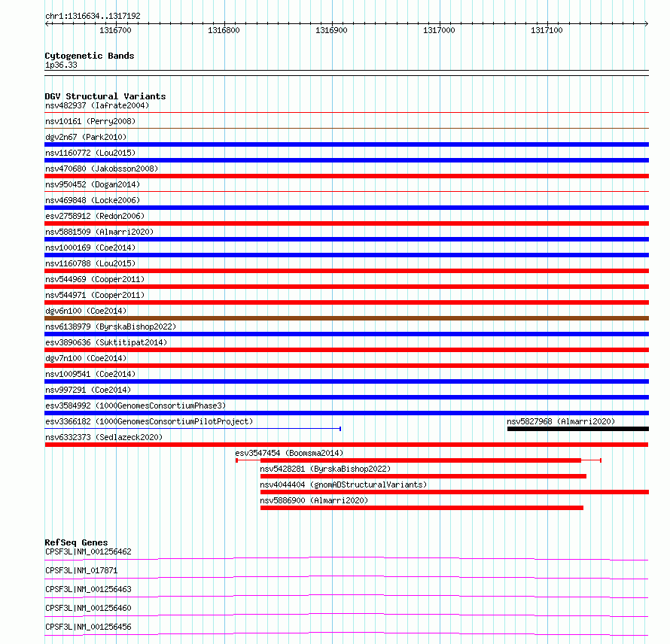Click the 1316900 ruler position

point(331,30)
